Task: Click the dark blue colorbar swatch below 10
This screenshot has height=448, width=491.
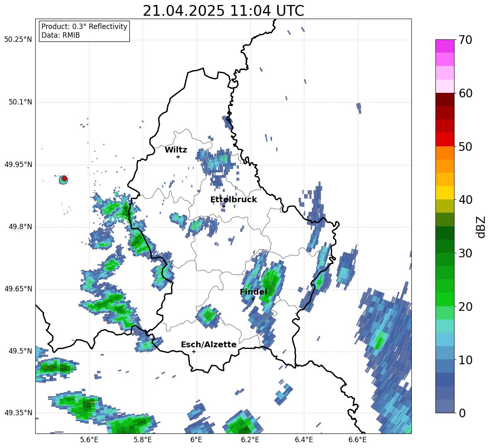Action: (445, 379)
